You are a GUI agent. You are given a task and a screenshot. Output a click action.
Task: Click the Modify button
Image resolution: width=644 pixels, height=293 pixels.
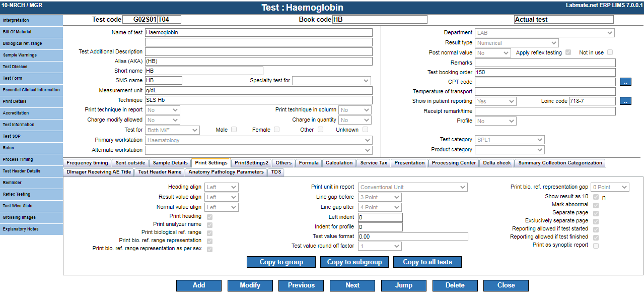click(x=250, y=285)
